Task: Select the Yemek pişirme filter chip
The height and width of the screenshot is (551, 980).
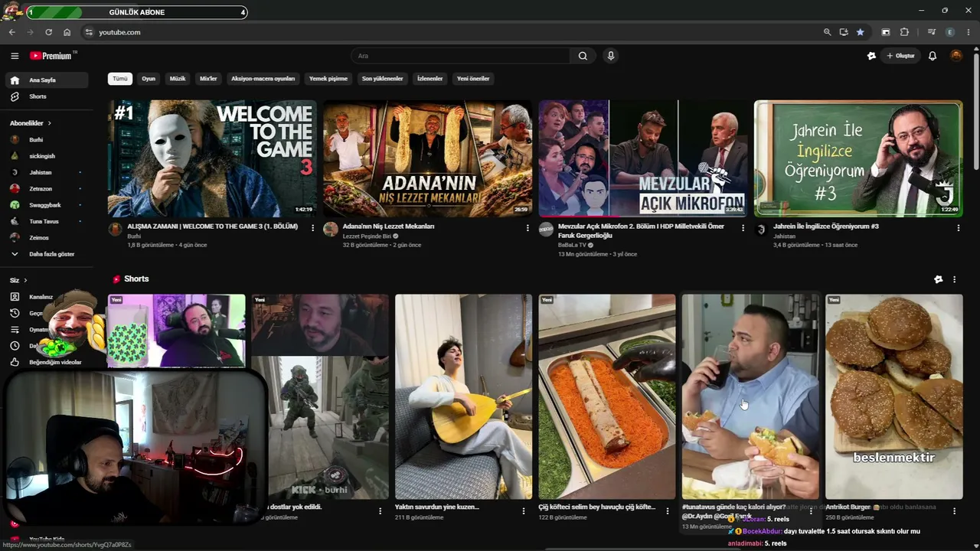Action: [328, 78]
